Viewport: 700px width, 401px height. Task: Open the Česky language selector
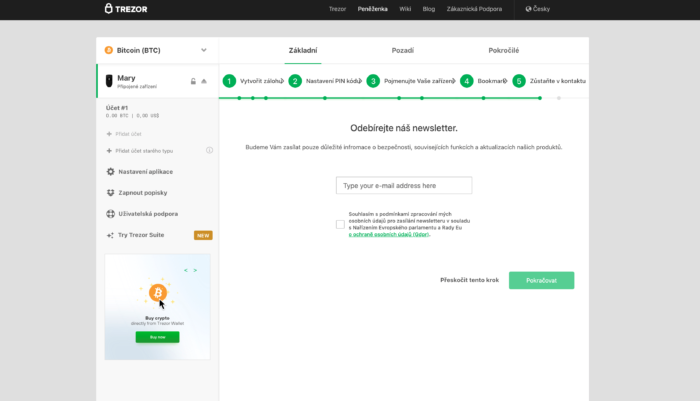click(536, 9)
